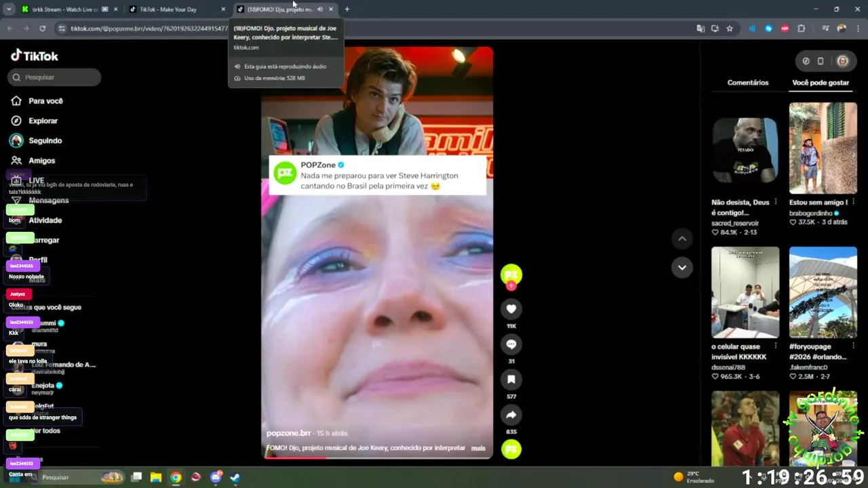Click the TikTok search field
This screenshot has height=488, width=868.
pos(54,77)
